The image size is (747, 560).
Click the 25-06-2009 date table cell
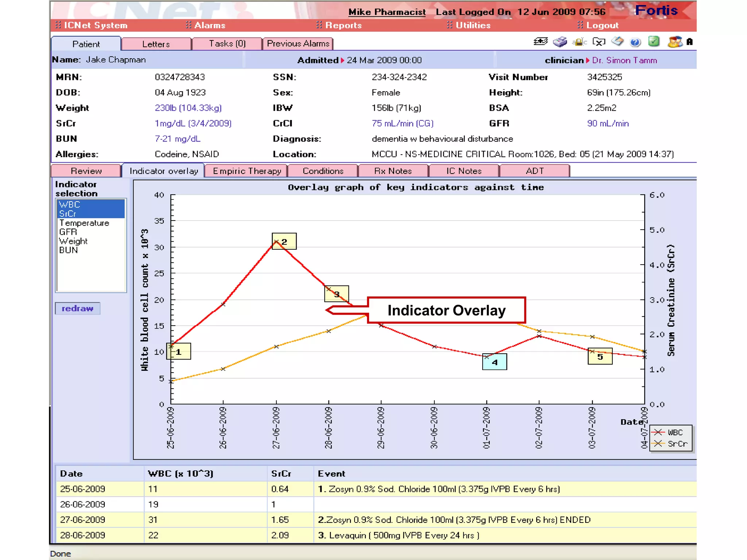click(x=100, y=489)
